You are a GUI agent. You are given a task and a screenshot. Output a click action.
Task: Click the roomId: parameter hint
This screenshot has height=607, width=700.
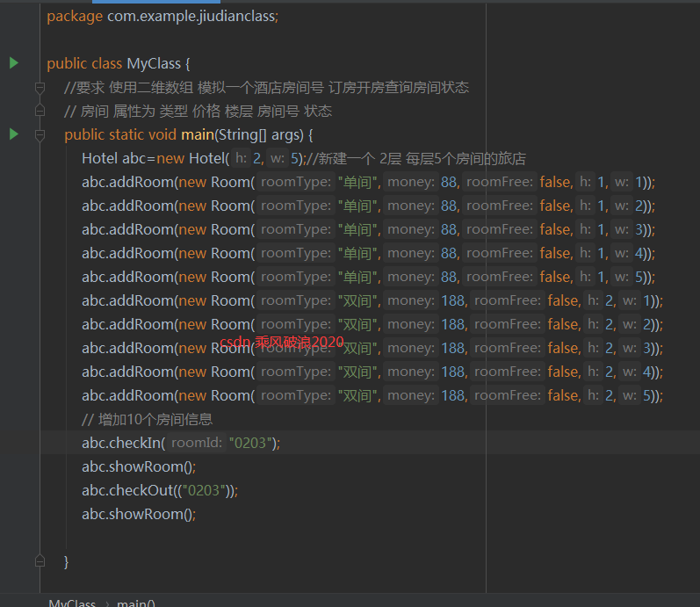[197, 443]
